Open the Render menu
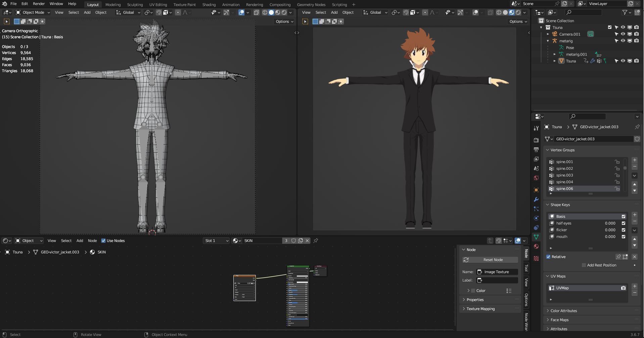 click(39, 4)
